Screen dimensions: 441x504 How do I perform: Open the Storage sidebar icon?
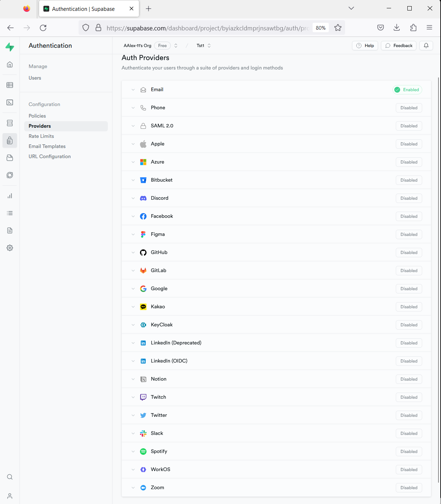click(10, 158)
